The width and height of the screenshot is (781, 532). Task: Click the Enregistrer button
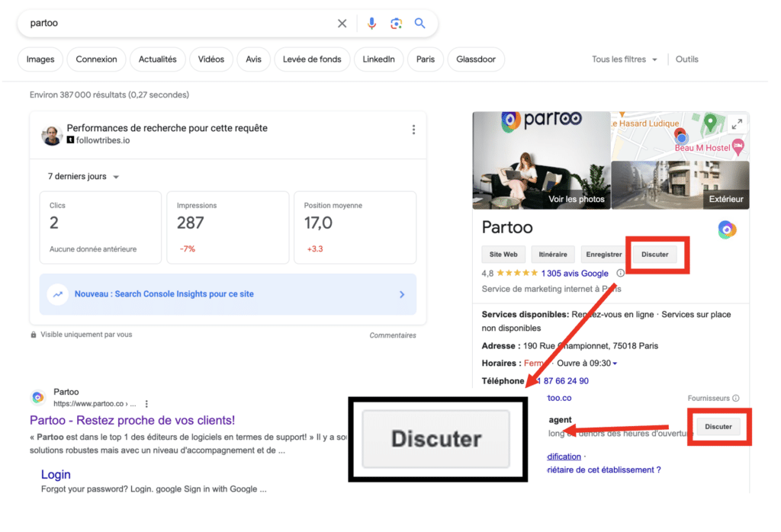(x=604, y=255)
